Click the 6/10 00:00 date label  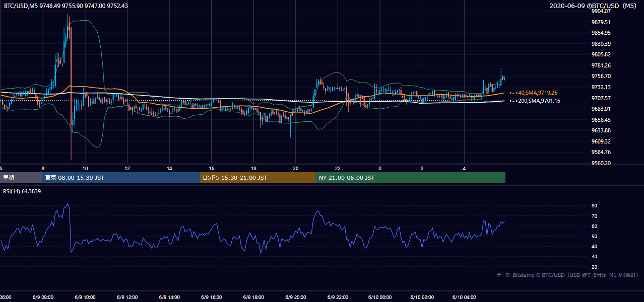click(379, 297)
